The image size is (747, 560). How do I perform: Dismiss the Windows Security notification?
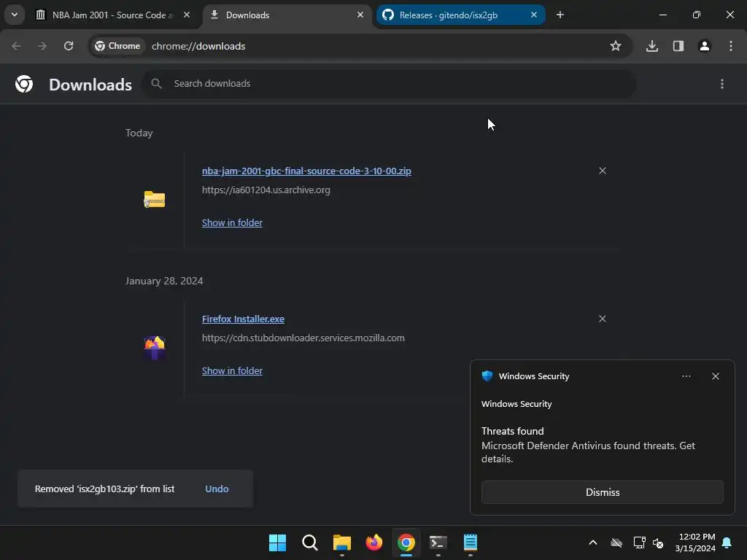coord(602,492)
